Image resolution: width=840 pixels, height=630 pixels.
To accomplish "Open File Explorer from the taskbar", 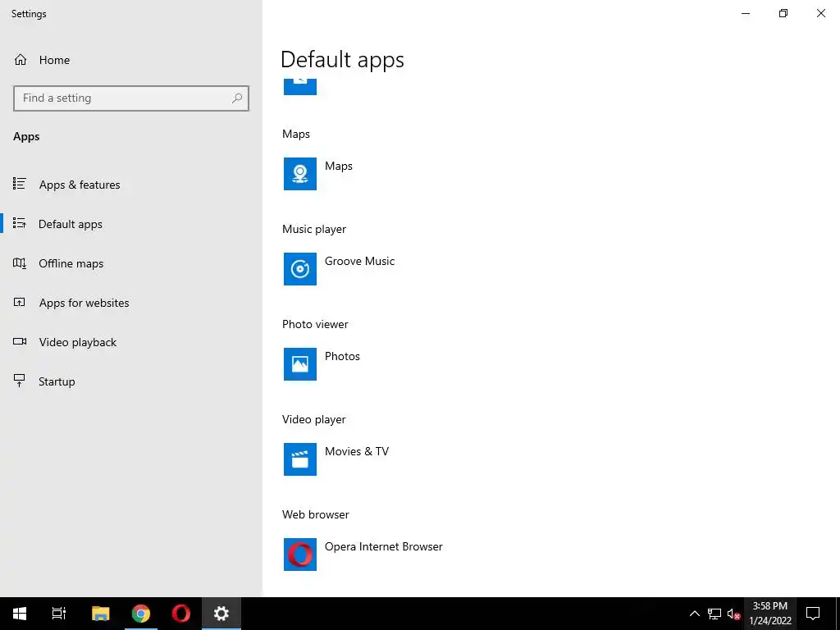I will [100, 614].
